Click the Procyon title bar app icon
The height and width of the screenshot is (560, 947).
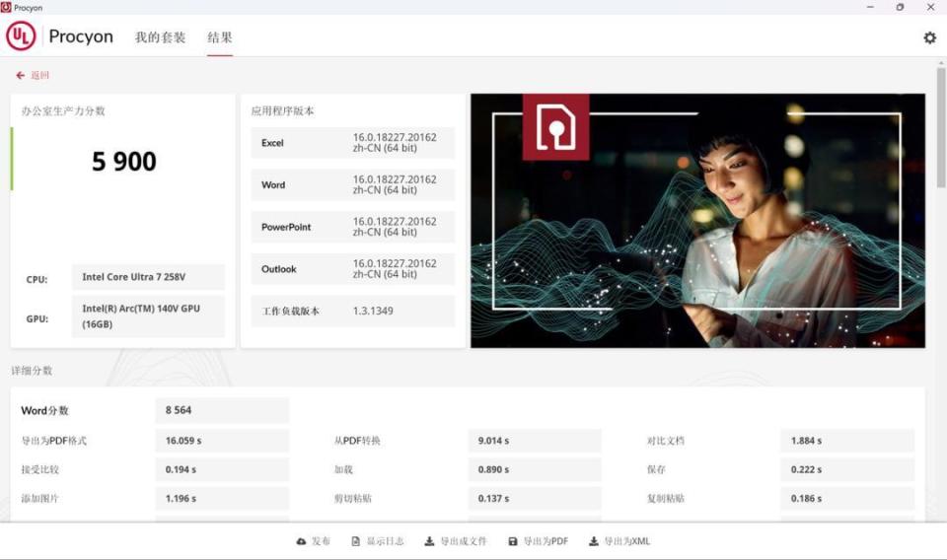6,7
